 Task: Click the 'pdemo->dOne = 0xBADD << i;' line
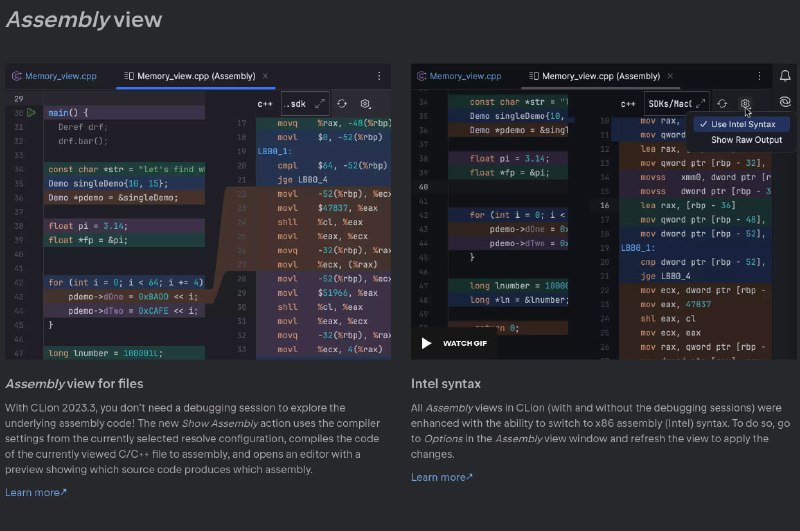[x=133, y=296]
